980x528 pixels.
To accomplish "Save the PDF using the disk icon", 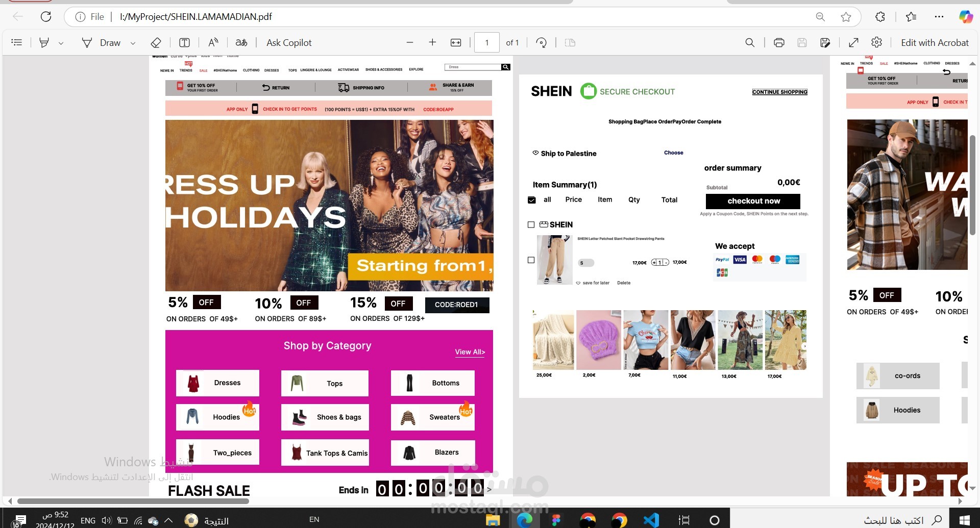I will click(x=802, y=43).
